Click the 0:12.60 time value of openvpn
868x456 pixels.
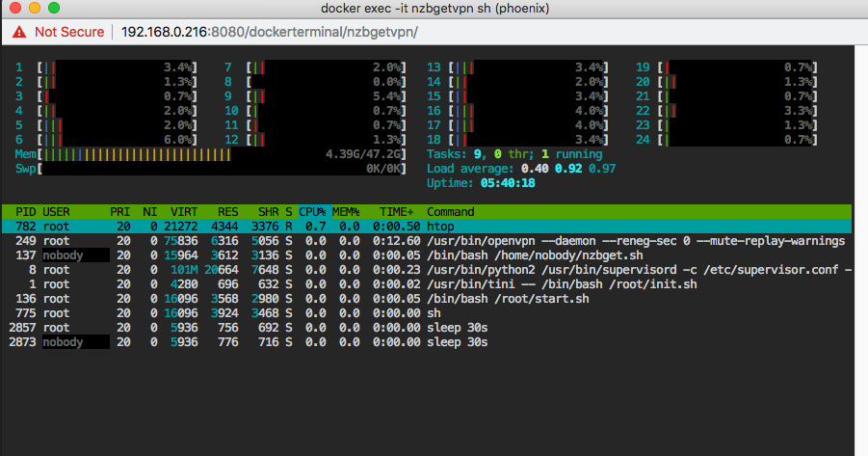pyautogui.click(x=396, y=240)
